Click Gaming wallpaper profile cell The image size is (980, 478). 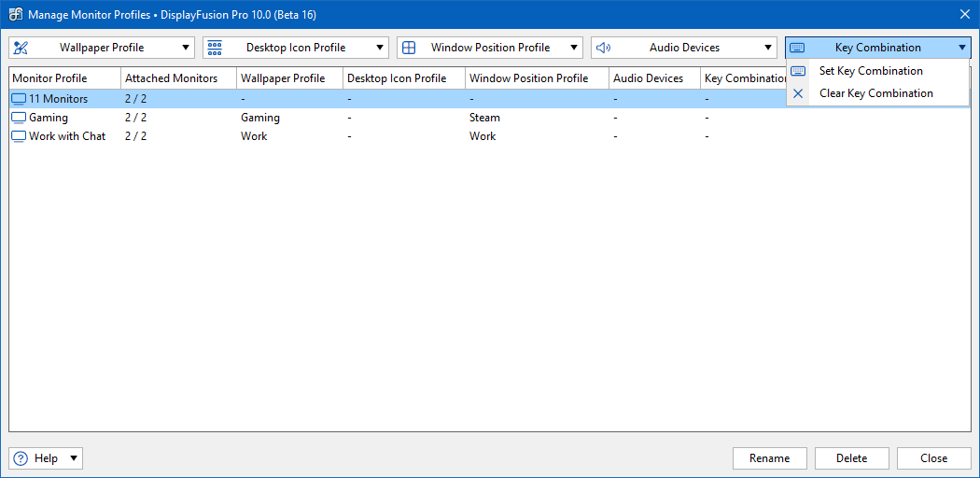coord(260,118)
